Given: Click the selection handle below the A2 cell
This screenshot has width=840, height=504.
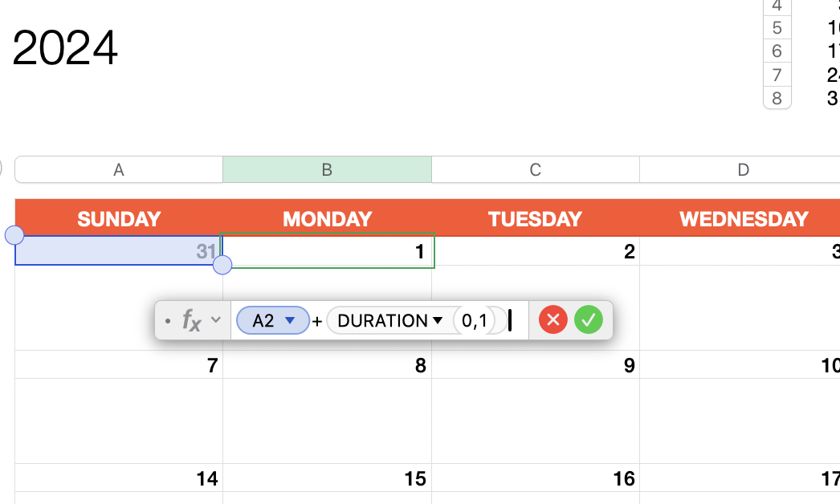Looking at the screenshot, I should pos(222,266).
